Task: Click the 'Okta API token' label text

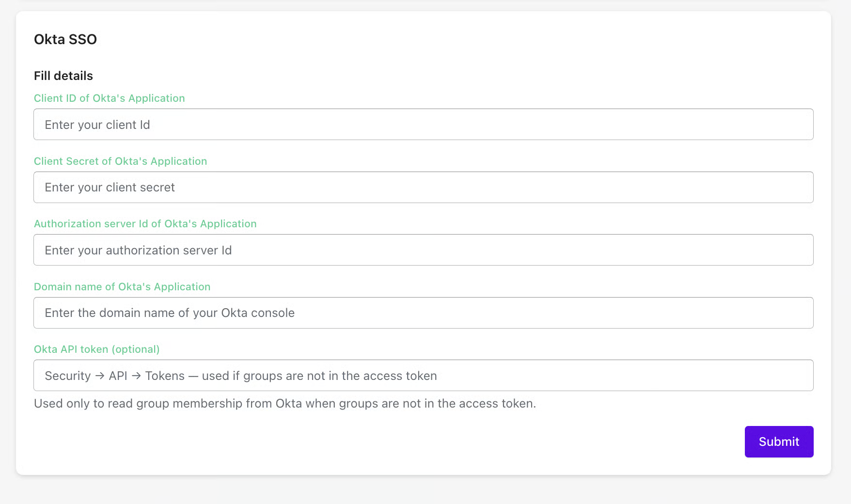Action: [x=71, y=349]
